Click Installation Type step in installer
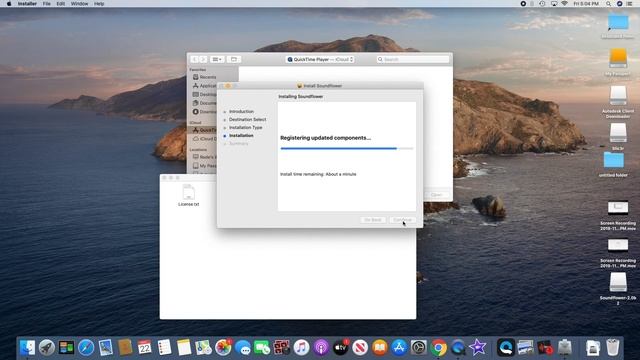This screenshot has width=640, height=360. pos(245,127)
